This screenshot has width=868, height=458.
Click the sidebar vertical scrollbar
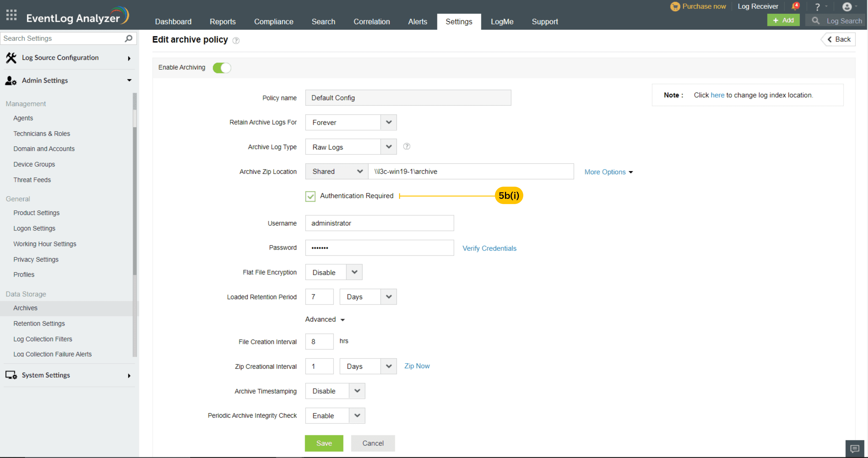click(135, 202)
